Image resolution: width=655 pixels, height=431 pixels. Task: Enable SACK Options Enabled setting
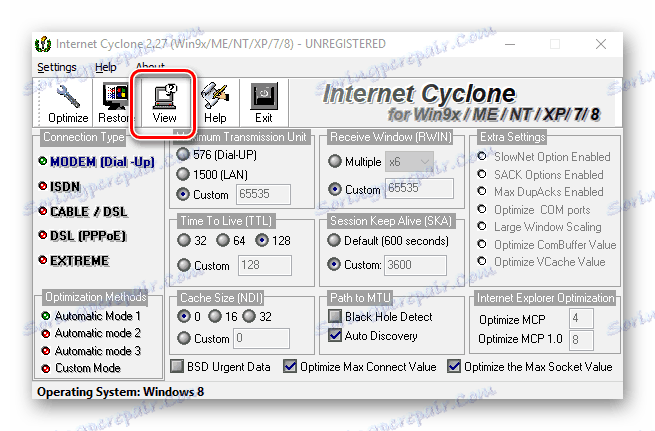click(x=482, y=174)
